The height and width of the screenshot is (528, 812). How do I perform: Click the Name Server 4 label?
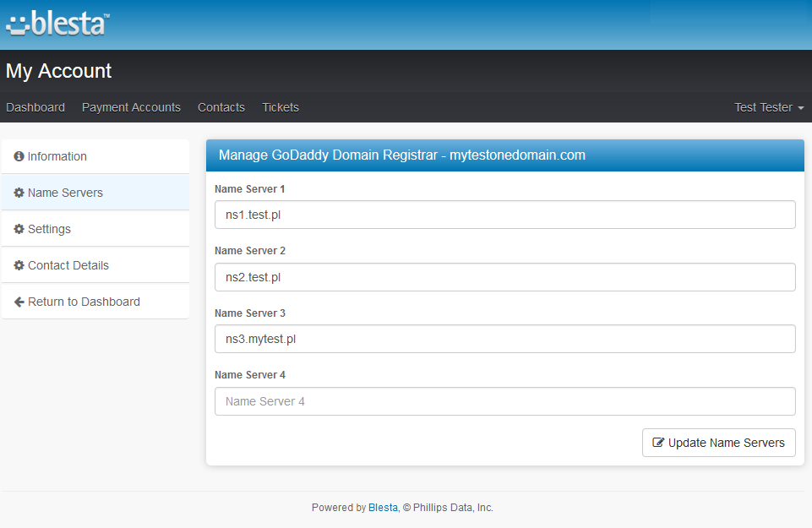tap(250, 375)
